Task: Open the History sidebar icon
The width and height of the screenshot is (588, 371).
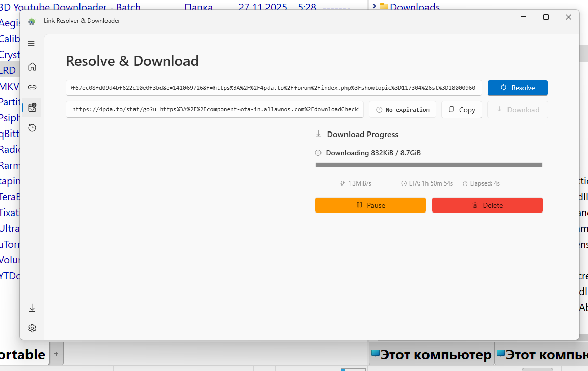Action: pyautogui.click(x=32, y=128)
